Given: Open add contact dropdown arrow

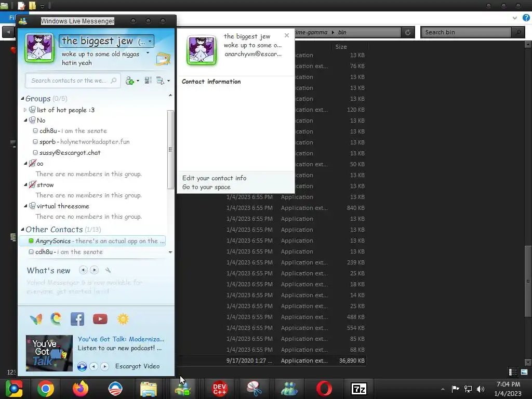Looking at the screenshot, I should click(138, 81).
